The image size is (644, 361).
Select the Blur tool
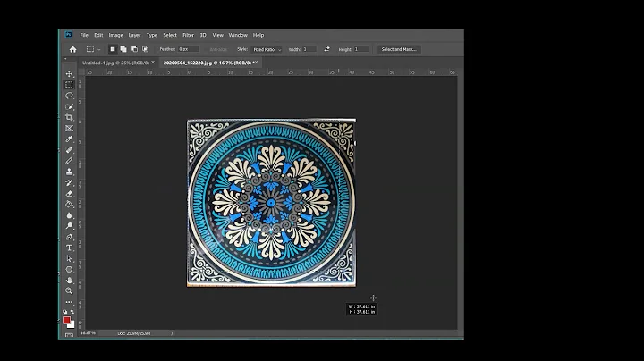(x=69, y=215)
